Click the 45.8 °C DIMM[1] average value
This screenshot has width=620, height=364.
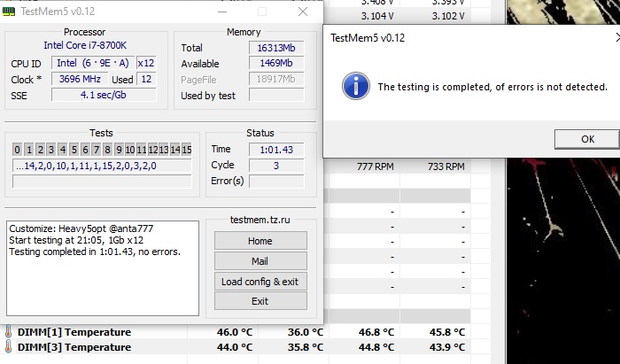tap(446, 332)
